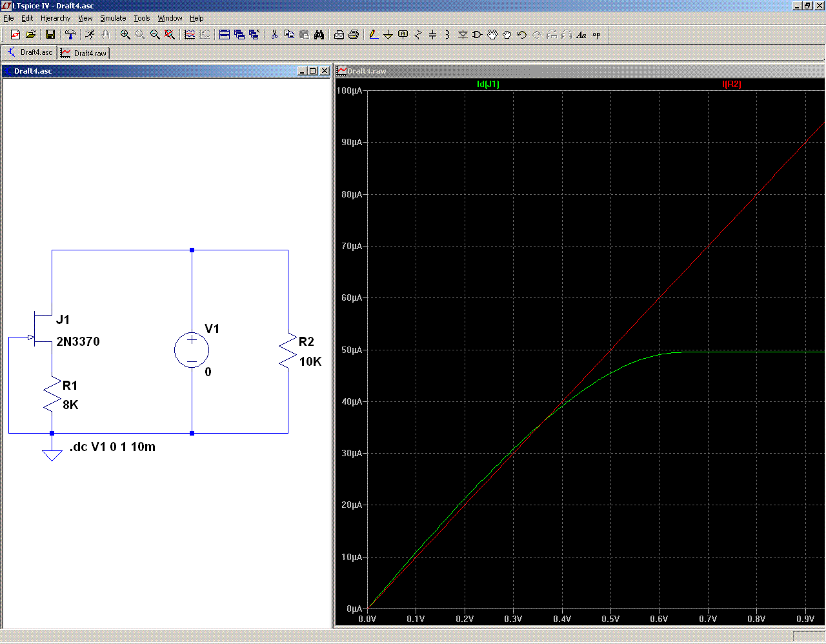This screenshot has width=826, height=644.
Task: Click the Zoom to Fit icon
Action: click(170, 35)
